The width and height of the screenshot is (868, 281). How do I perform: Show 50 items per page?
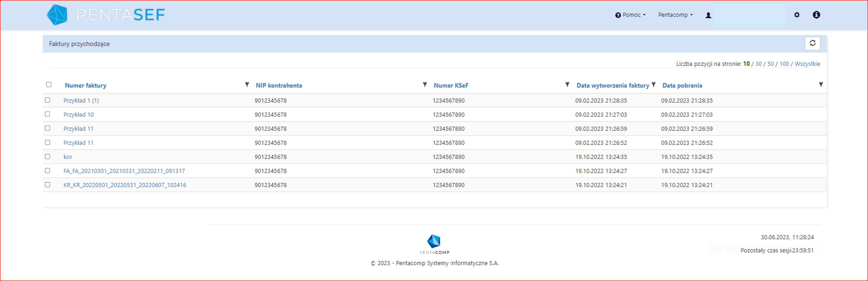[x=770, y=64]
